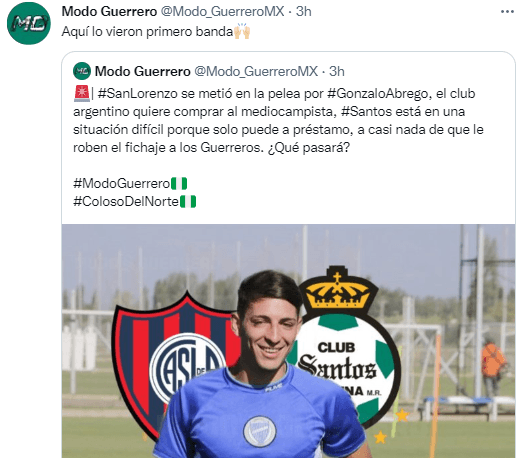Click the flag emoji after #ModoGuerrero
This screenshot has height=458, width=526.
click(179, 184)
